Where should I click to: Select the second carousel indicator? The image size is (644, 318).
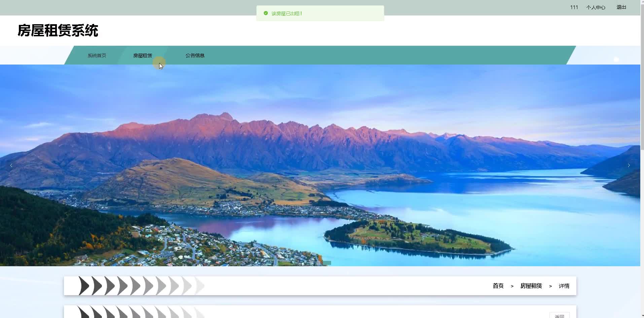(319, 263)
